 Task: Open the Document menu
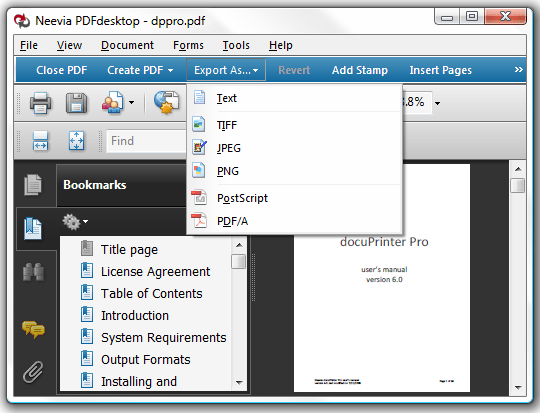(x=127, y=45)
